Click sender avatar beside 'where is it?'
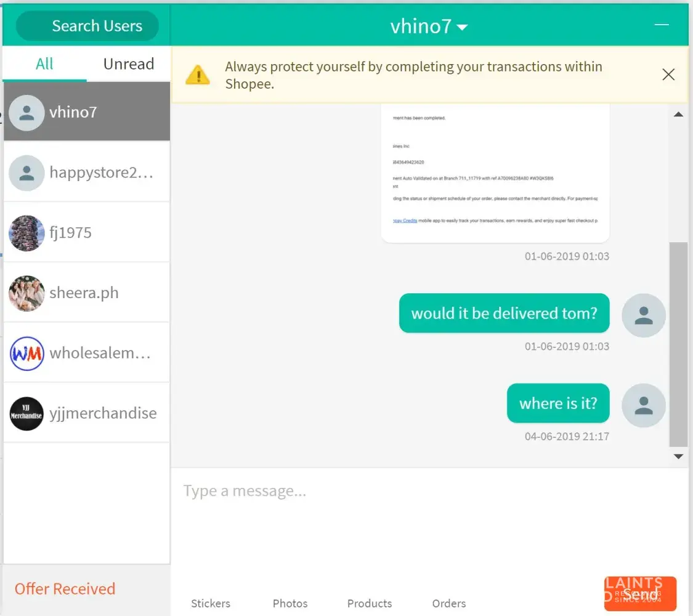 coord(643,405)
